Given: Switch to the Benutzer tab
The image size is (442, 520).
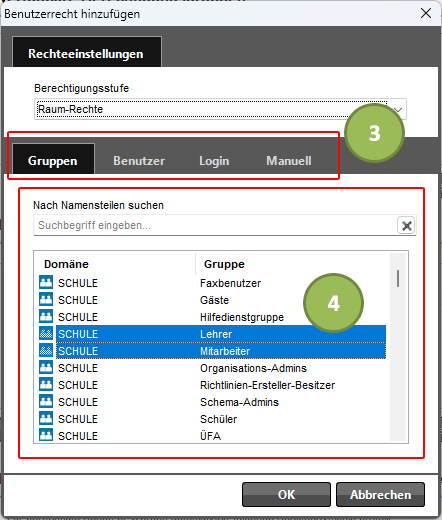Looking at the screenshot, I should coord(139,161).
